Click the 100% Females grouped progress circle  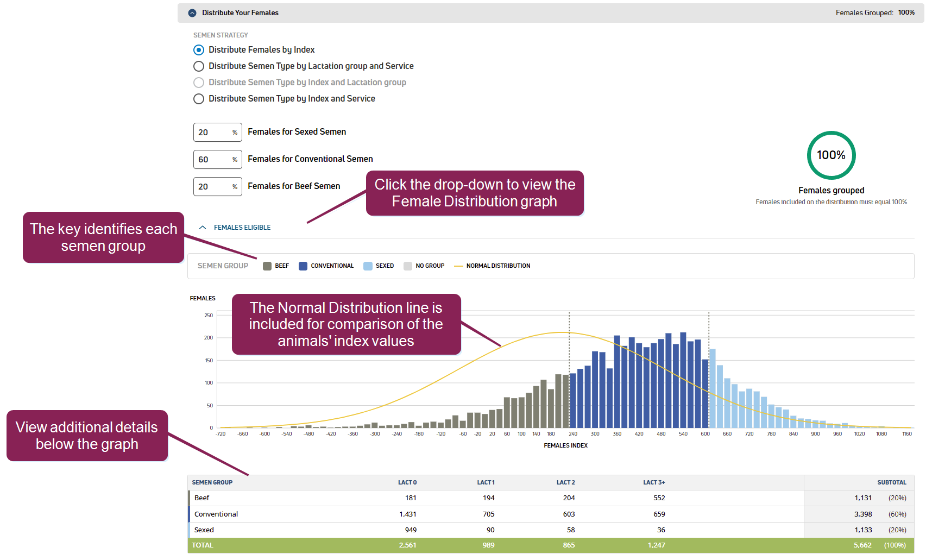pos(831,155)
